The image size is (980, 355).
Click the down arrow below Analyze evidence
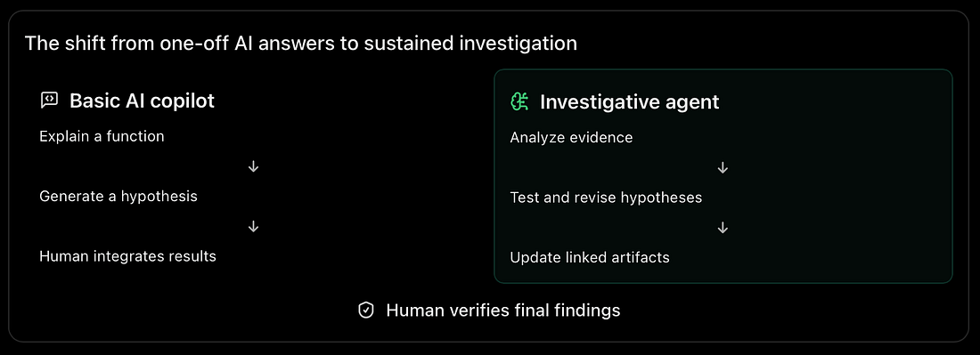tap(723, 168)
